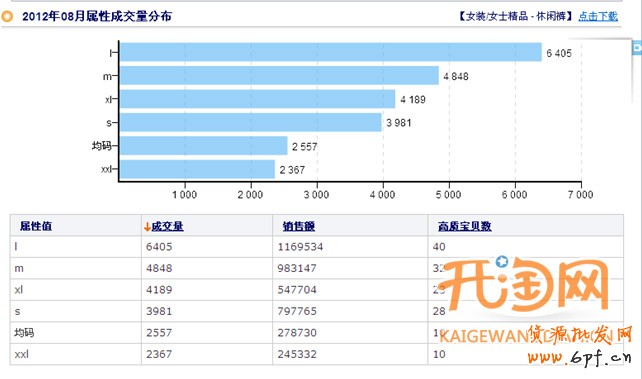Click the 高质宝贝数 value 40
The image size is (642, 379).
coord(439,247)
